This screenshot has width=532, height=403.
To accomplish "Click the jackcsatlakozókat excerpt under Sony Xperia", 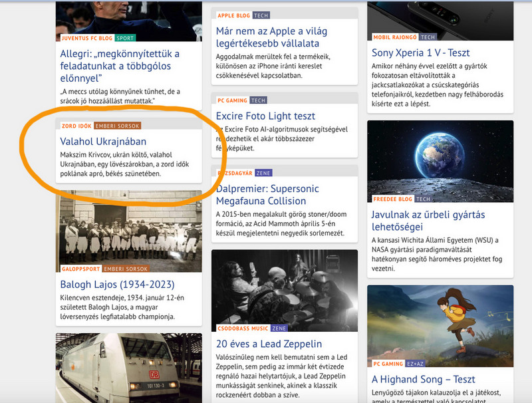I will (x=438, y=85).
